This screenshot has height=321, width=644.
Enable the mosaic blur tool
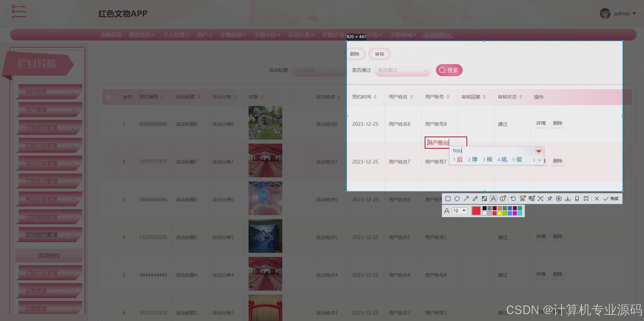(484, 199)
